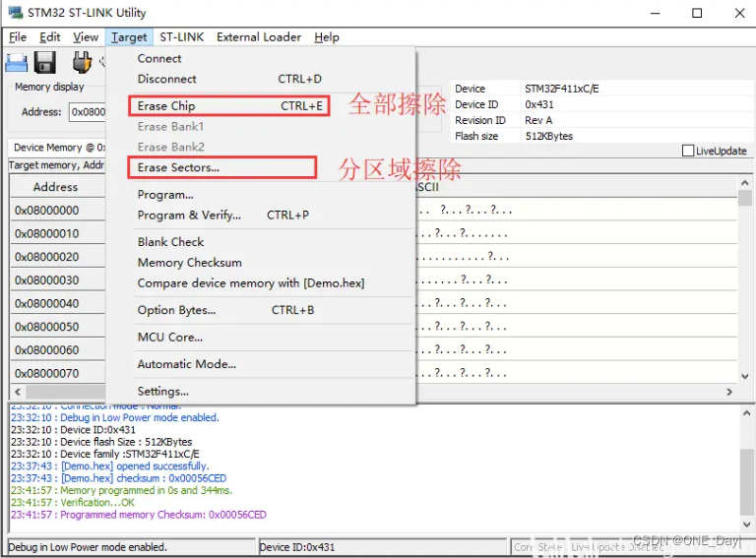Click log line Device family :STM32F411xC/E
The image size is (756, 558).
(105, 454)
